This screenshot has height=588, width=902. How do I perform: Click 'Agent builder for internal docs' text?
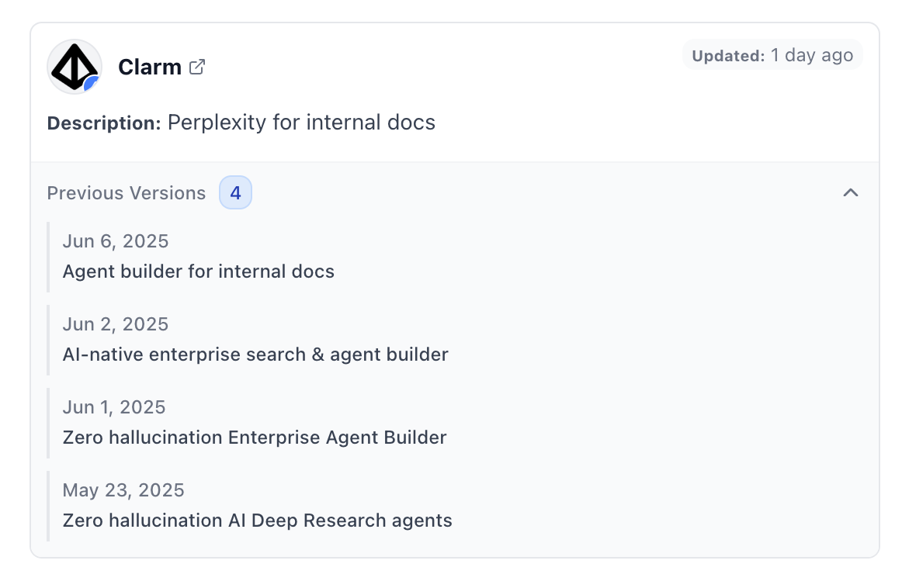pos(199,272)
